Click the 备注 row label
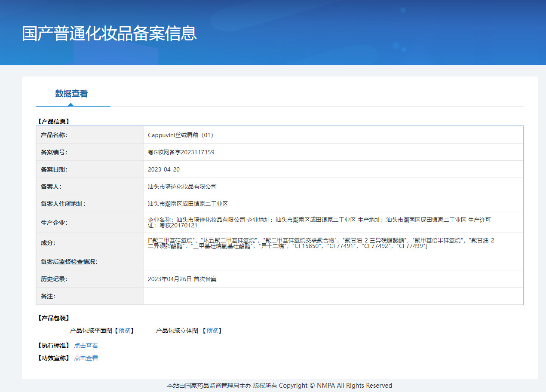The width and height of the screenshot is (546, 392). pos(48,296)
